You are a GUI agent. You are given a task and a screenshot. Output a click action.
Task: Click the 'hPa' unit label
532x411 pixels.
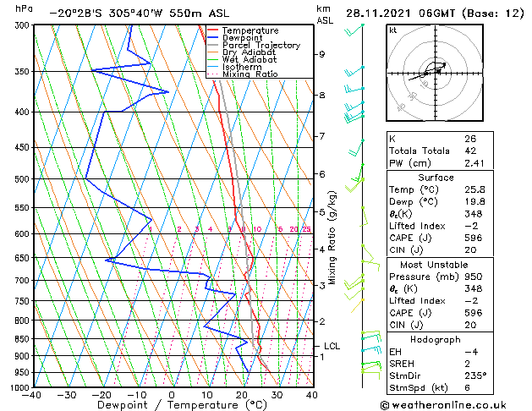point(24,8)
